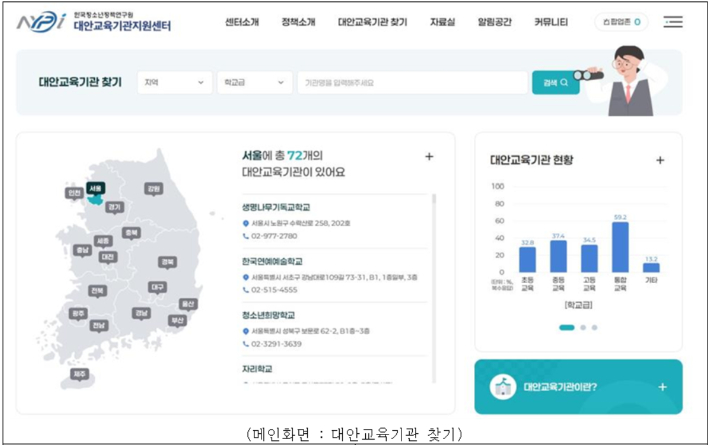Open the 정책소개 menu
710x445 pixels.
click(x=298, y=22)
